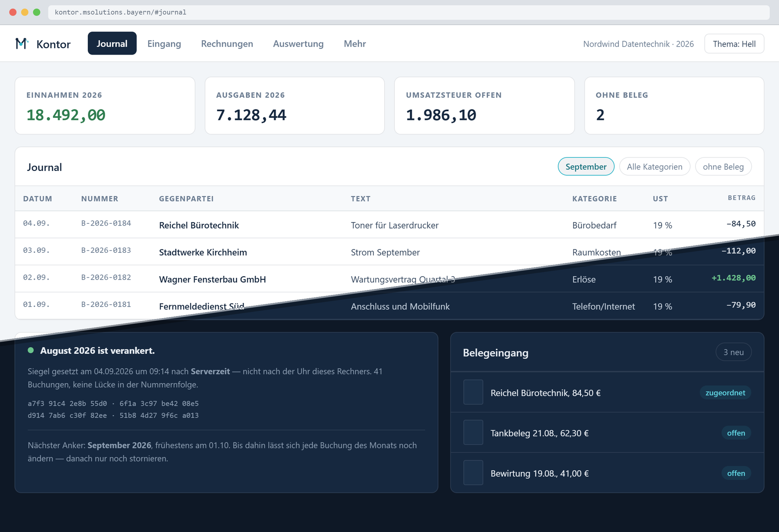Click Nordwind Datentechnik · 2026 label
The image size is (779, 532).
(638, 44)
